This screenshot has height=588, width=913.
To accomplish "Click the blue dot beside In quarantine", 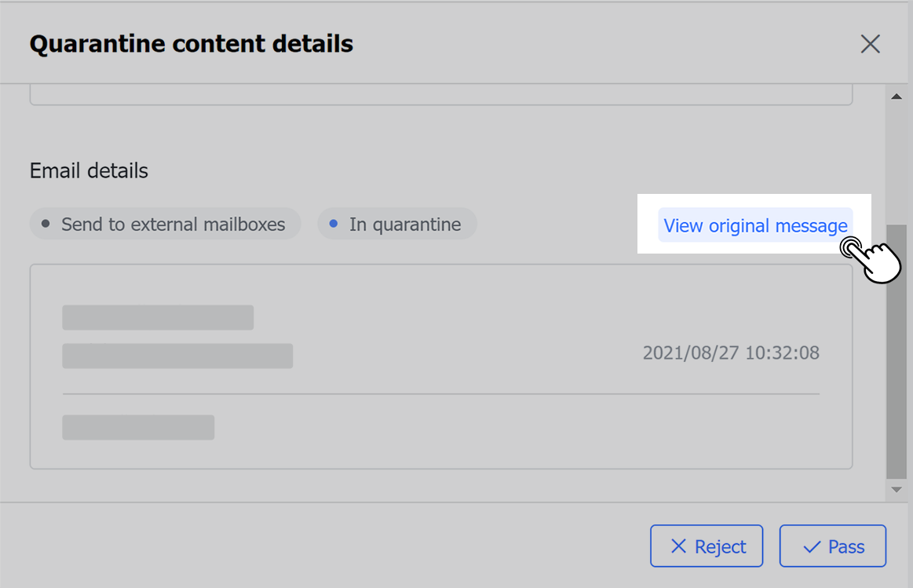I will [334, 224].
